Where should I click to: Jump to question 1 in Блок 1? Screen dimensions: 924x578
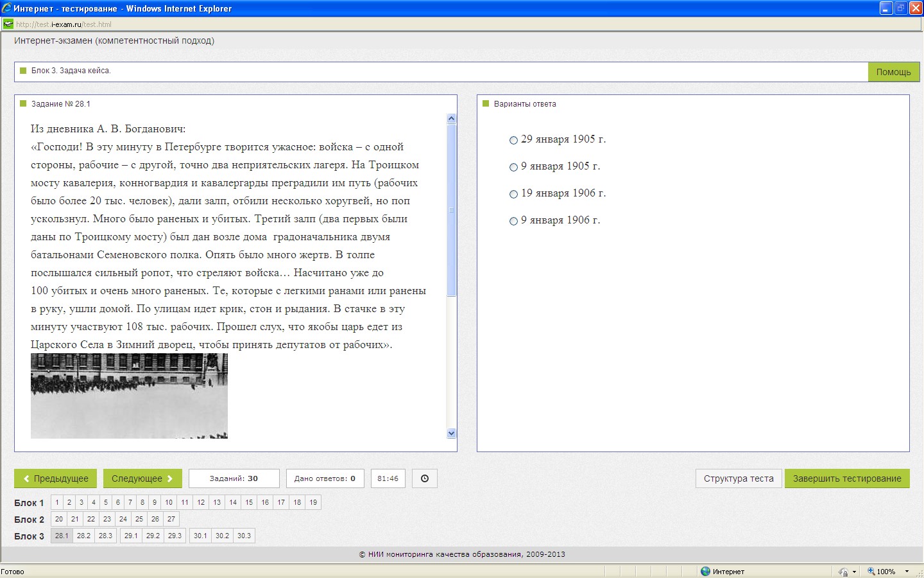tap(57, 502)
